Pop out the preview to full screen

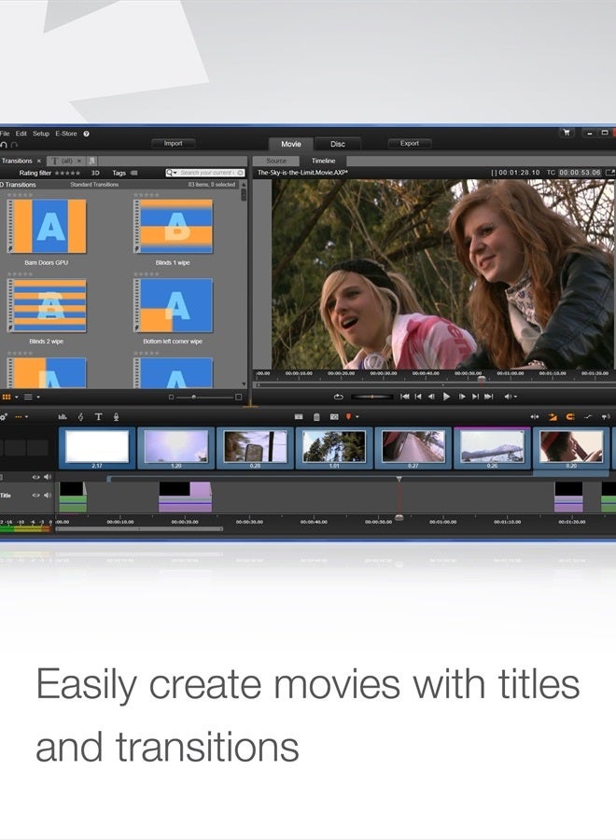(610, 173)
